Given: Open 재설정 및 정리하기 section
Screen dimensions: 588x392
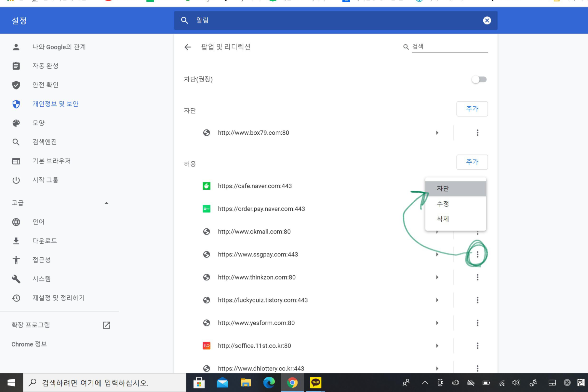Looking at the screenshot, I should pos(59,298).
